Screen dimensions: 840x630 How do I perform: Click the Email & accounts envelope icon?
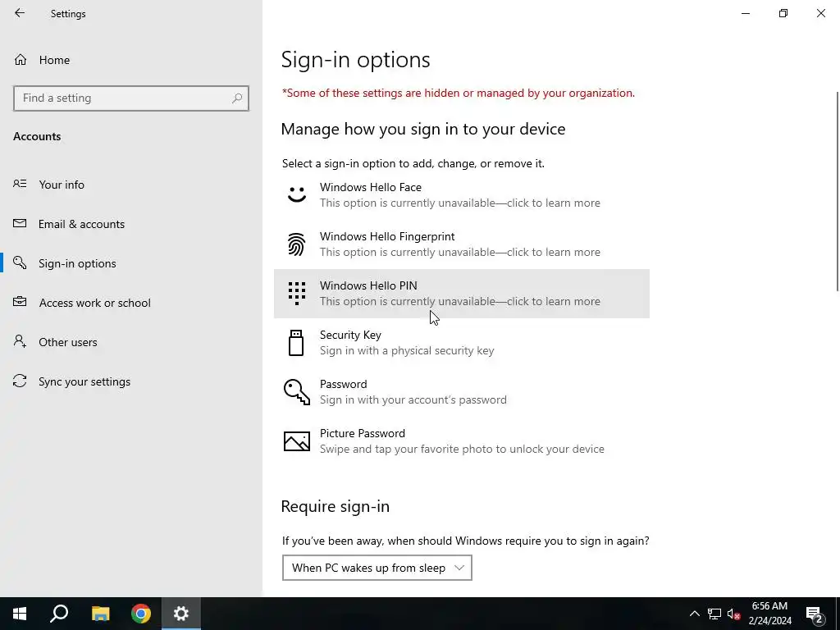point(20,223)
